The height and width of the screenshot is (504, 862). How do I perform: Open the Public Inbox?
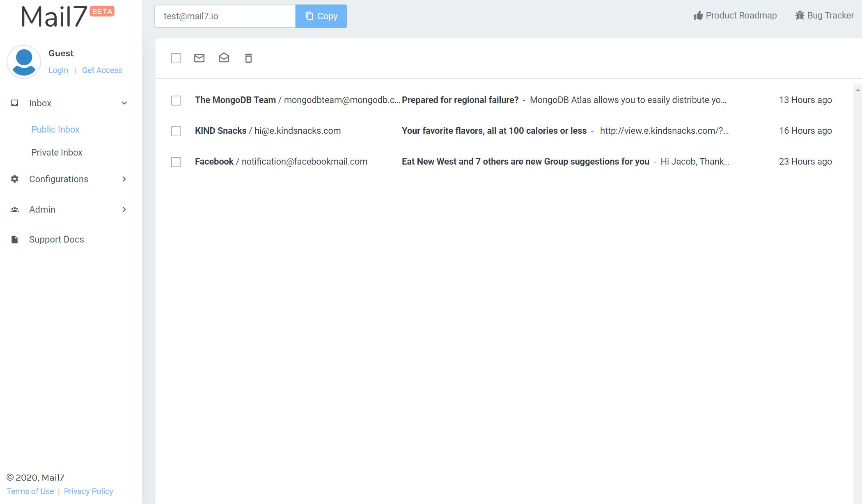[55, 129]
